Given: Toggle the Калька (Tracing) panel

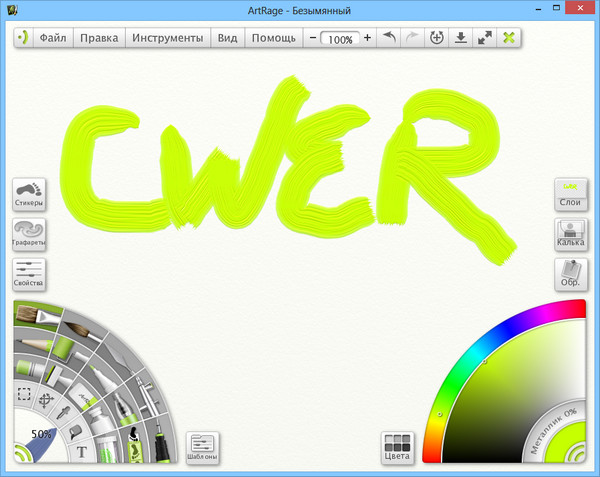Looking at the screenshot, I should pyautogui.click(x=570, y=234).
